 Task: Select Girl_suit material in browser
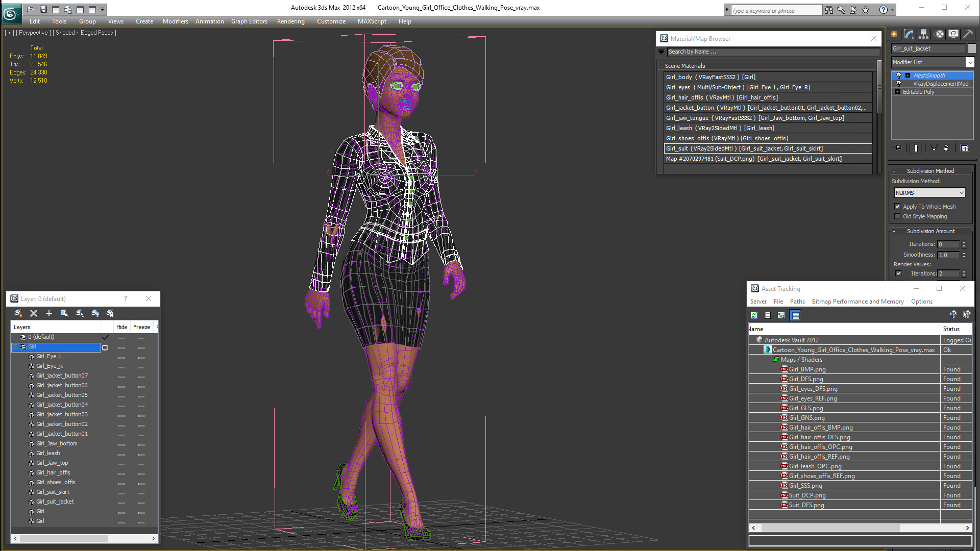tap(768, 148)
